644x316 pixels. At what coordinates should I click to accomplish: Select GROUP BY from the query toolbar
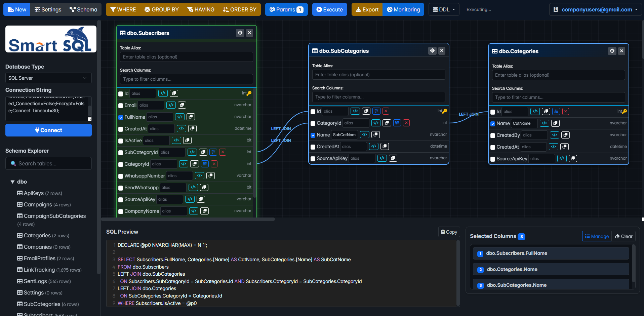pos(161,9)
